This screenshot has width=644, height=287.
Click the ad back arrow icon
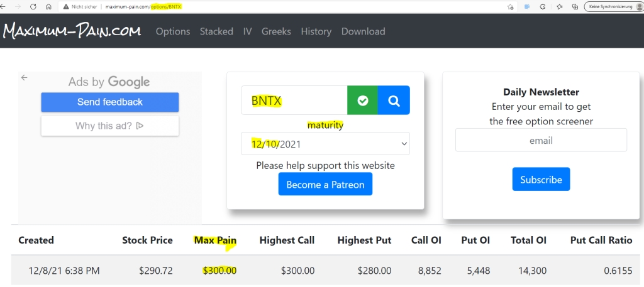(x=25, y=77)
